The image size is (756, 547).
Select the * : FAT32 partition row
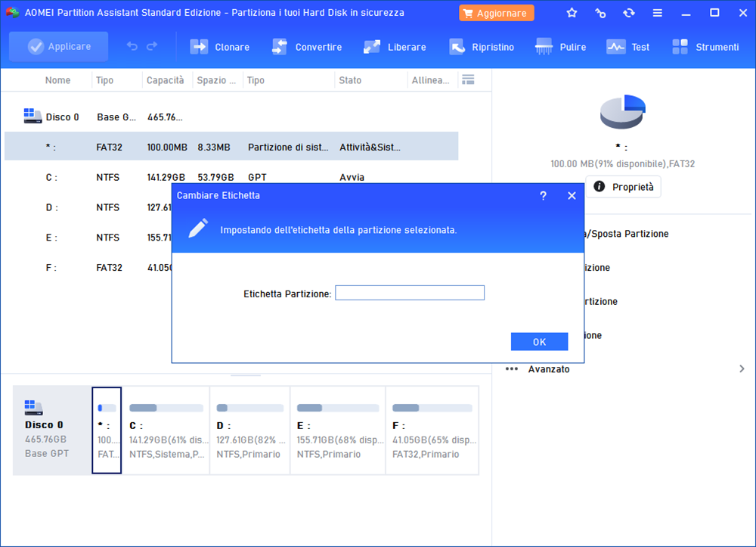pyautogui.click(x=231, y=147)
